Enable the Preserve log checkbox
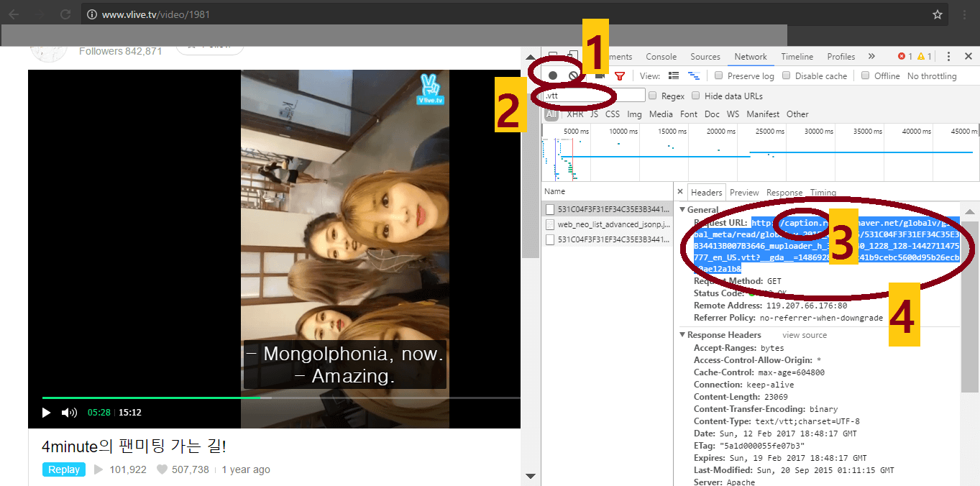 719,75
